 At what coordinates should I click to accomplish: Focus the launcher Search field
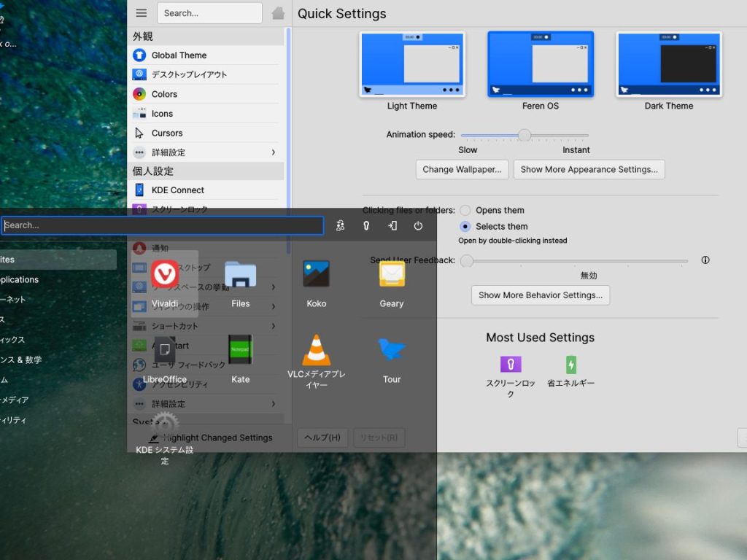click(x=162, y=225)
